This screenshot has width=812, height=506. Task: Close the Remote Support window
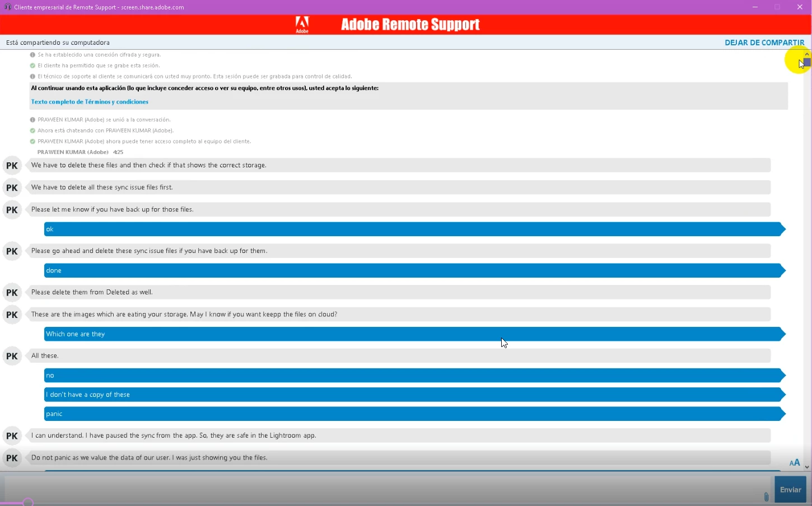(800, 7)
